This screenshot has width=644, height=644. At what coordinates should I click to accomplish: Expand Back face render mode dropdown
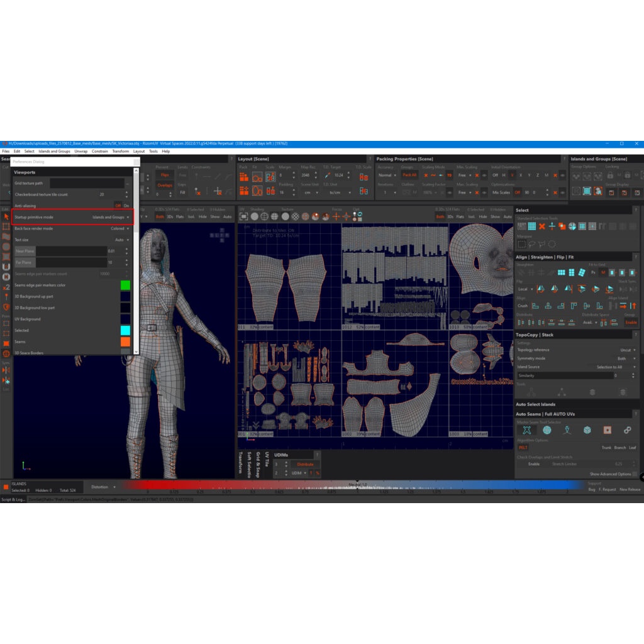coord(119,229)
